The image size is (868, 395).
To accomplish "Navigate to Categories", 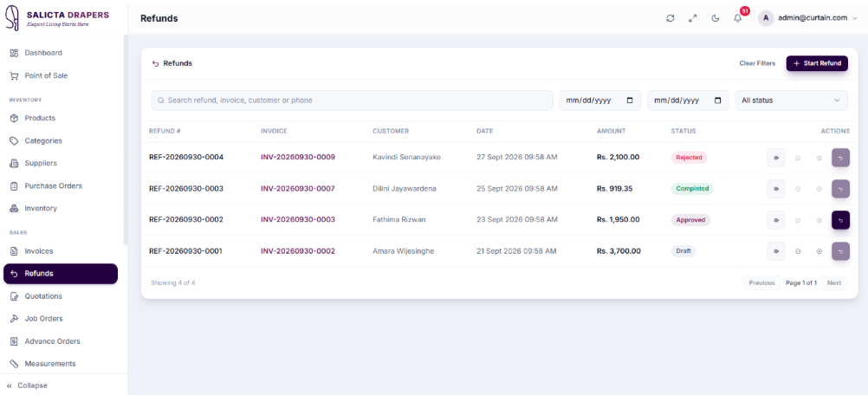I will 61,141.
